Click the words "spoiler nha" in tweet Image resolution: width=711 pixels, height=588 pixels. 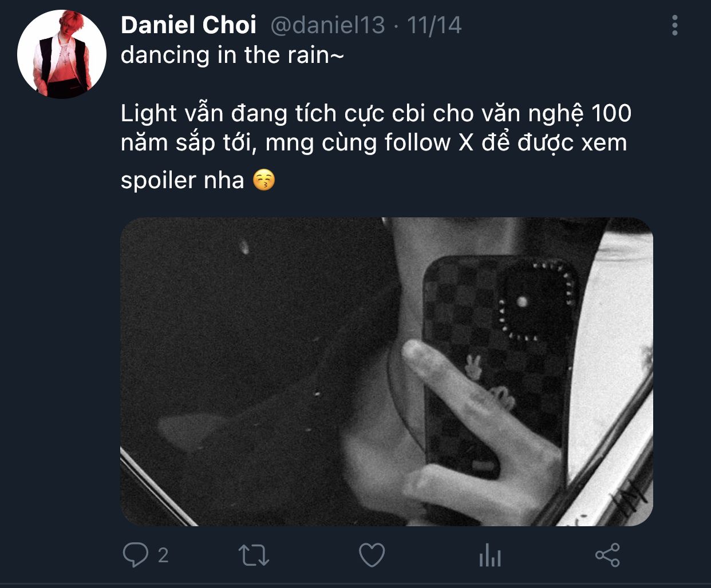click(183, 180)
